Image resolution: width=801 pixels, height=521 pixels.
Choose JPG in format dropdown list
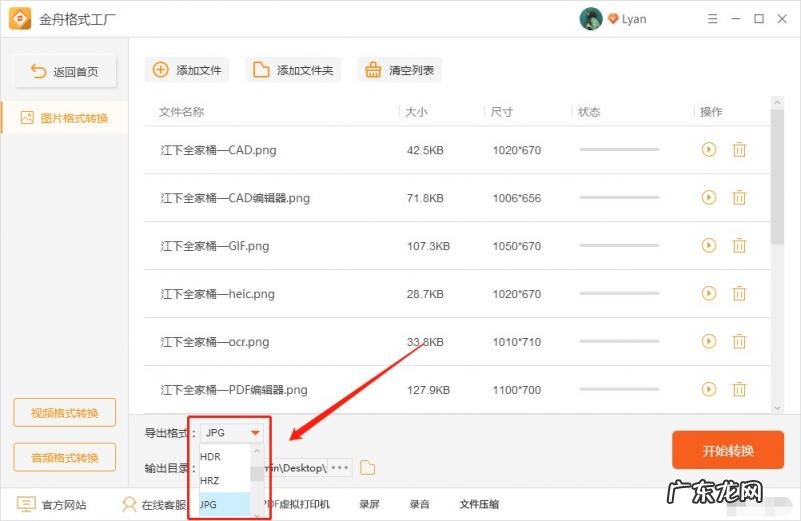(x=225, y=505)
